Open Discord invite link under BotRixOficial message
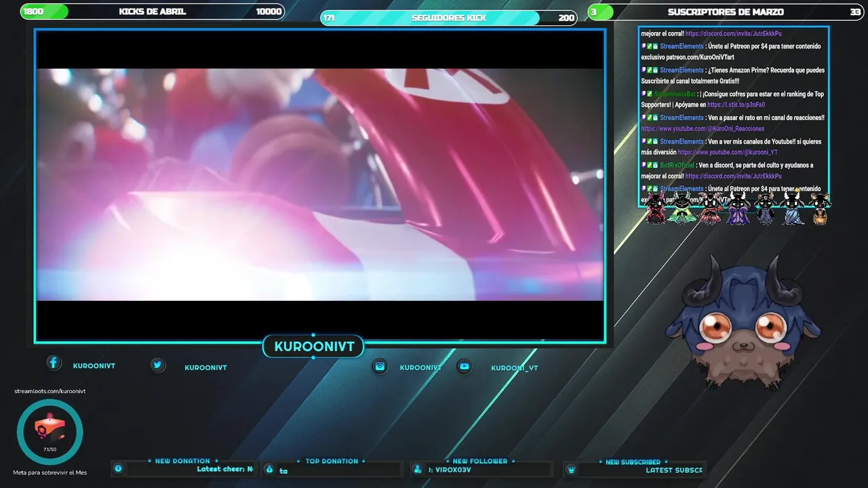The width and height of the screenshot is (868, 488). pos(733,176)
